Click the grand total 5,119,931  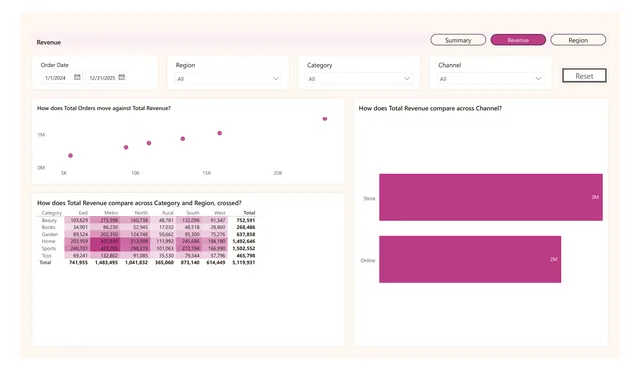(244, 263)
